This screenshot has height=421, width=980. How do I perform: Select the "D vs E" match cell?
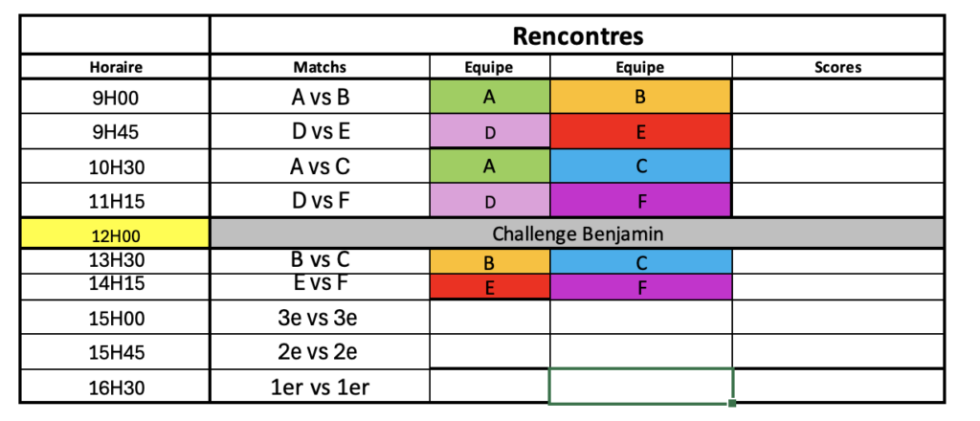(x=320, y=132)
